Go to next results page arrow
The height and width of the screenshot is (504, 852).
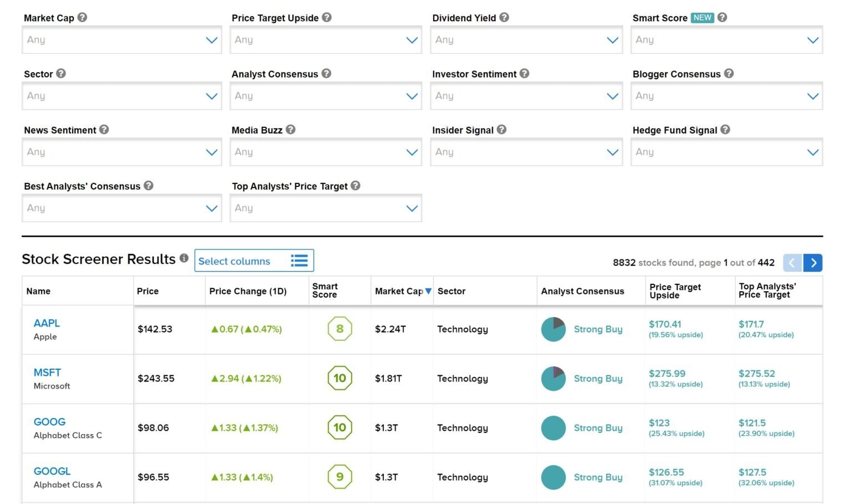(x=813, y=263)
